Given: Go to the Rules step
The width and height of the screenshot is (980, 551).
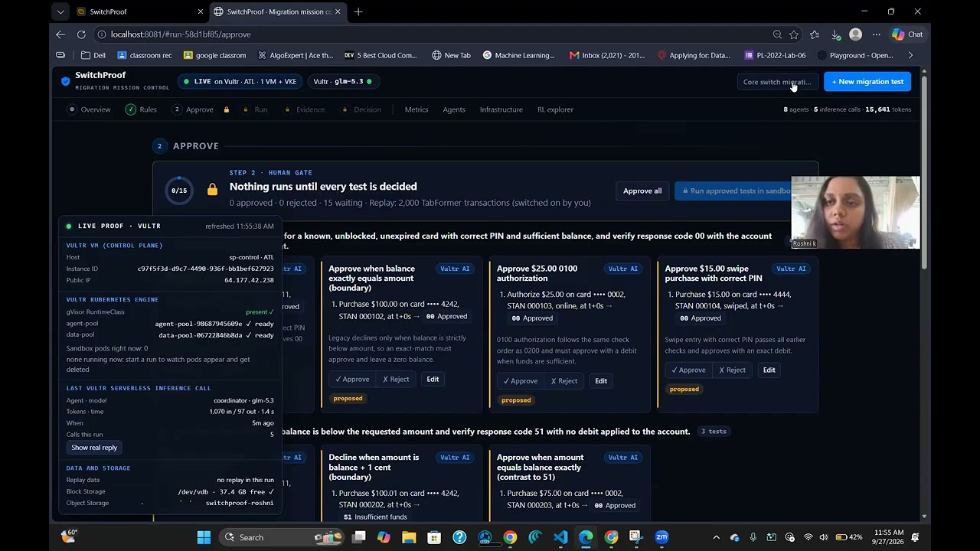Looking at the screenshot, I should (141, 109).
